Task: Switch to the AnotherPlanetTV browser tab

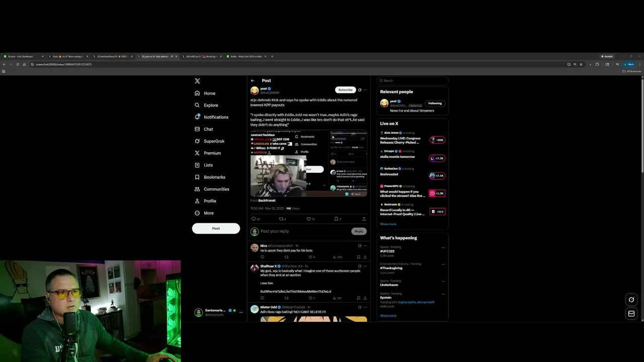Action: tap(113, 56)
